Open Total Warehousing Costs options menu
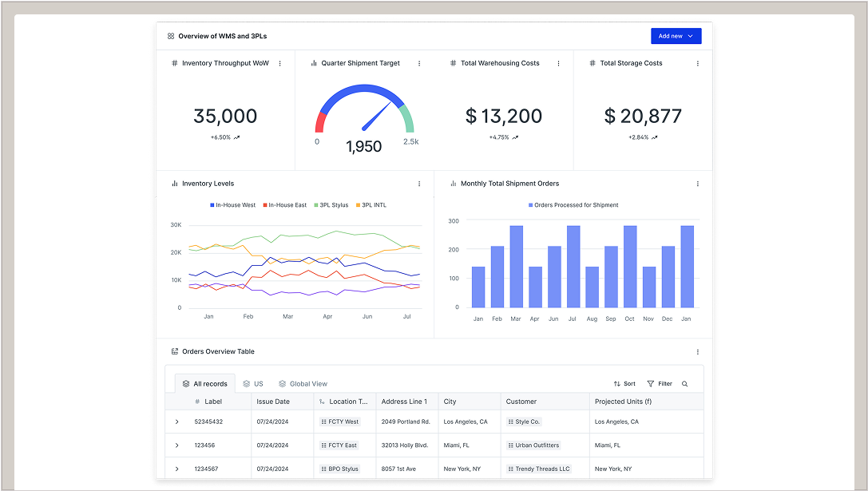The width and height of the screenshot is (868, 491). [558, 63]
